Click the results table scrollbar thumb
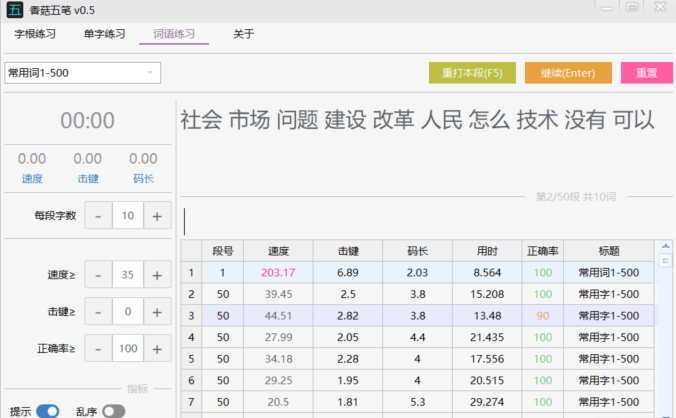 pos(666,260)
